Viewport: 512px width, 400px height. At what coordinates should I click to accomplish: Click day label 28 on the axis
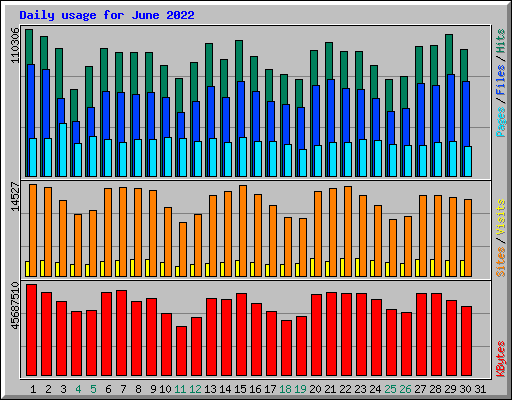[435, 389]
